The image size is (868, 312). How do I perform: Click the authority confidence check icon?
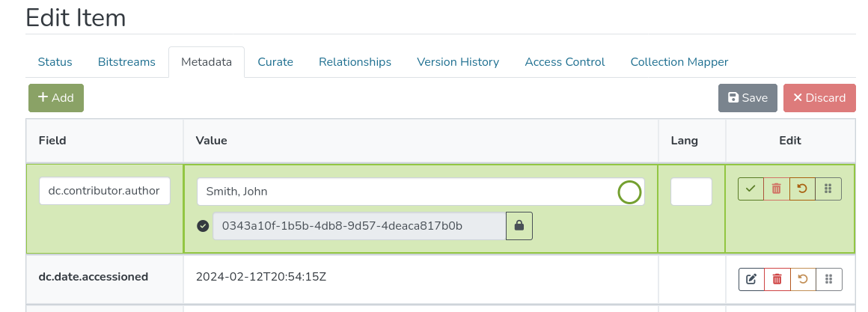click(203, 226)
